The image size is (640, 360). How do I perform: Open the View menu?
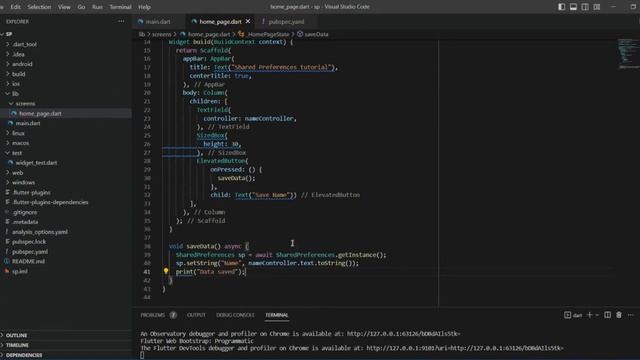tap(64, 7)
